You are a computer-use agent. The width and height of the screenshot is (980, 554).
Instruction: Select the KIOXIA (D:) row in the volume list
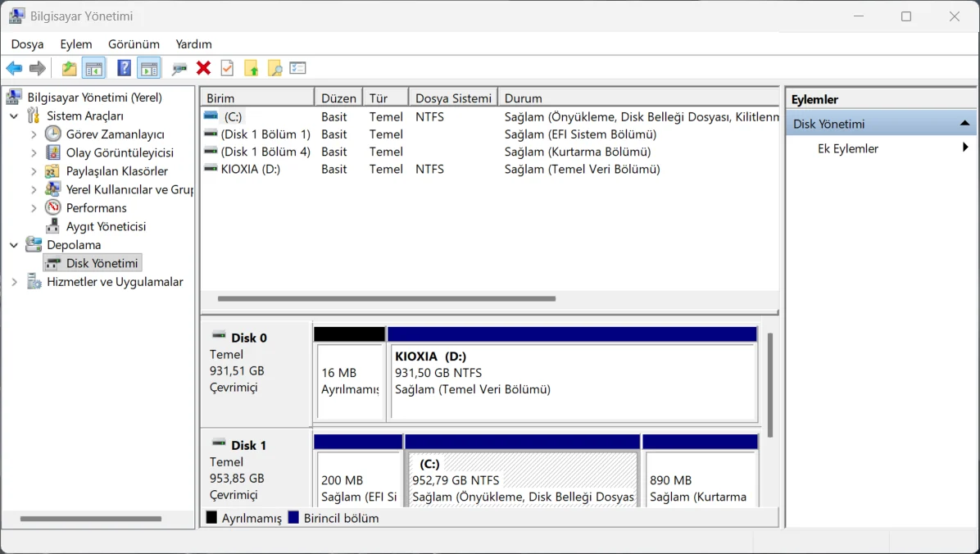pyautogui.click(x=491, y=169)
